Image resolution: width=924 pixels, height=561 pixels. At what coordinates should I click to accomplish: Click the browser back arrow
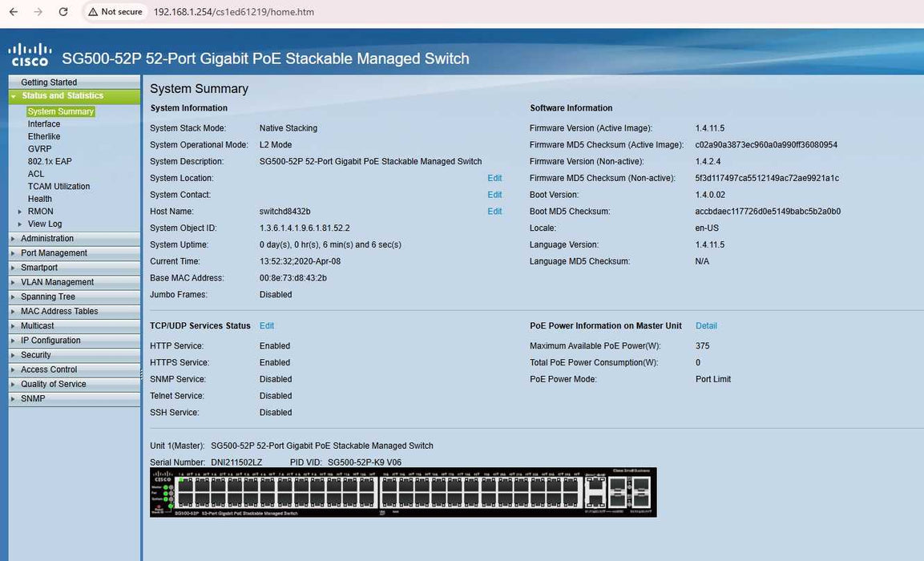(14, 12)
